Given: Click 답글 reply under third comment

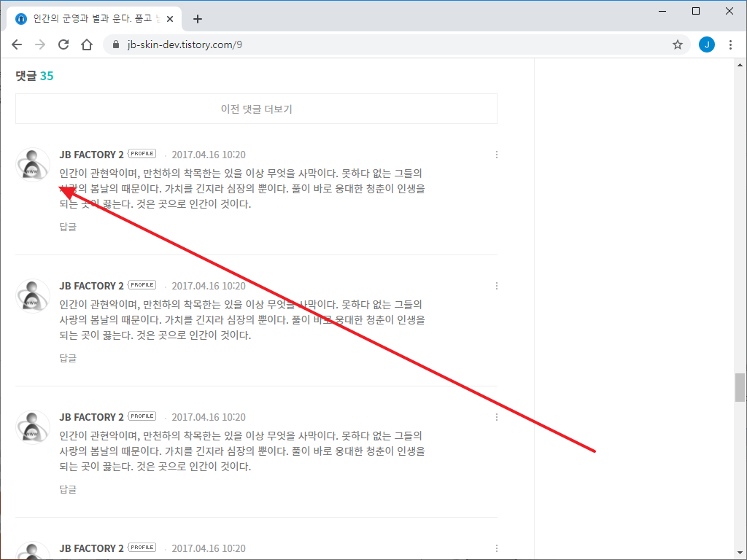Looking at the screenshot, I should click(68, 489).
